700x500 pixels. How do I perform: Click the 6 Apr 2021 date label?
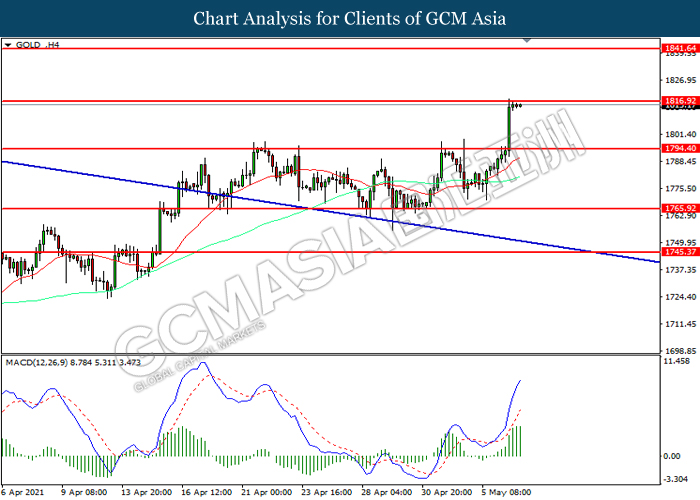(22, 492)
